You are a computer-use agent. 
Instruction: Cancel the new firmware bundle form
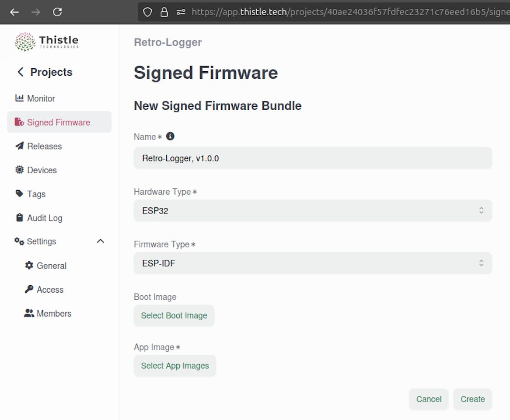(429, 399)
